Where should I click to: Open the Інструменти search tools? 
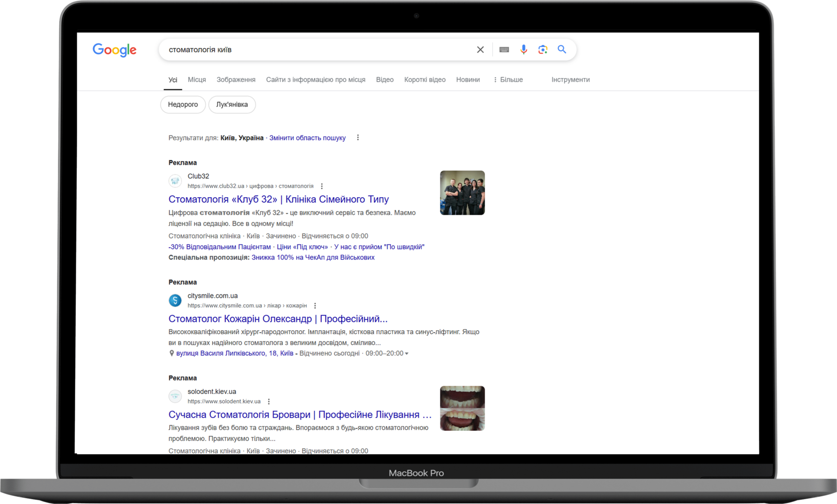pyautogui.click(x=570, y=80)
